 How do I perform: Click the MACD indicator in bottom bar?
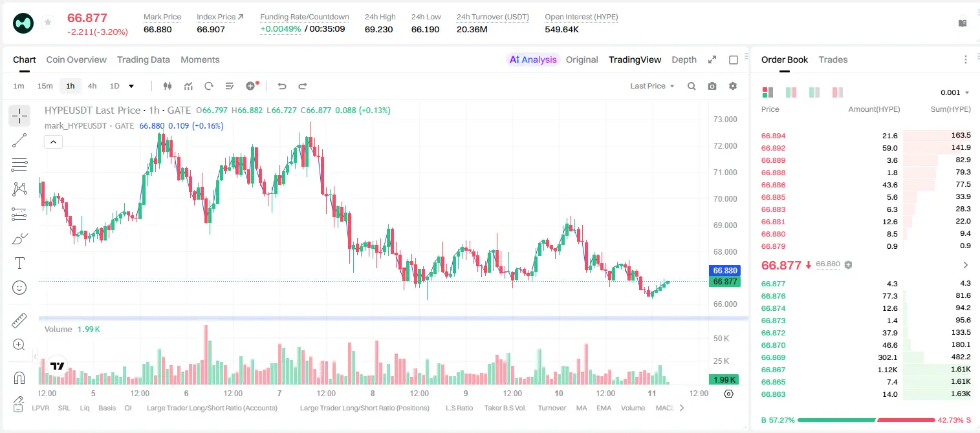click(665, 408)
